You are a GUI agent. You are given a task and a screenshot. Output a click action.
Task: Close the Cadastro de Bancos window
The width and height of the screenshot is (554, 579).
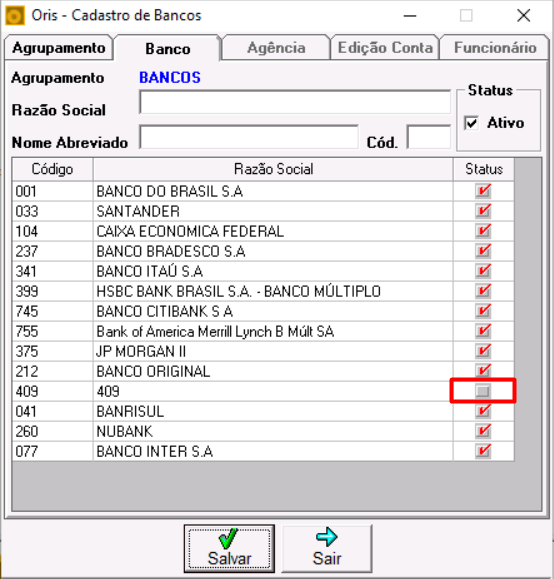point(523,16)
